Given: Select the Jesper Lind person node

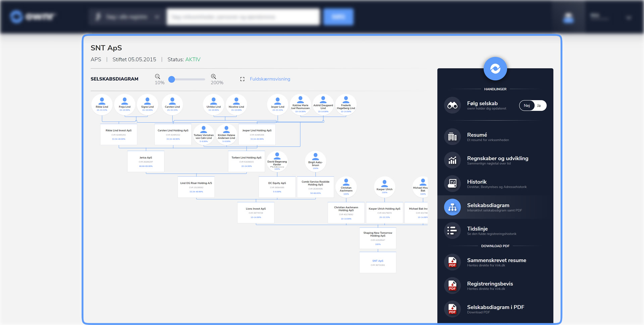Looking at the screenshot, I should pyautogui.click(x=278, y=105).
